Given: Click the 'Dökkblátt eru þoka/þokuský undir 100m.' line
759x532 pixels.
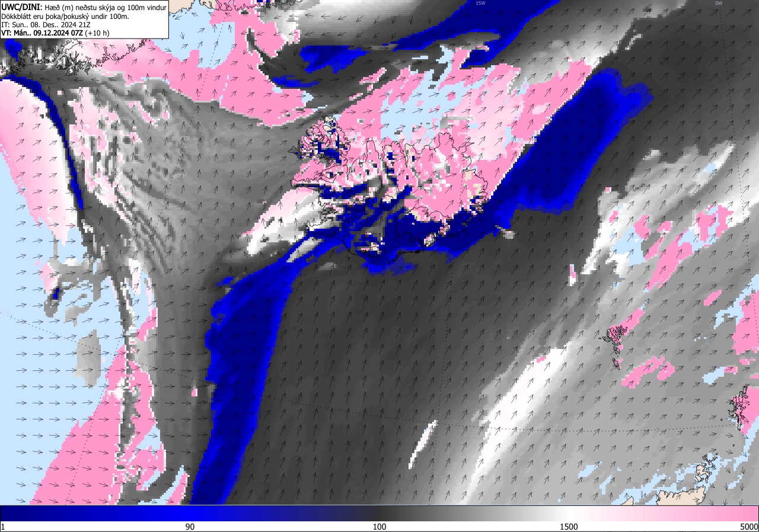Looking at the screenshot, I should [65, 17].
